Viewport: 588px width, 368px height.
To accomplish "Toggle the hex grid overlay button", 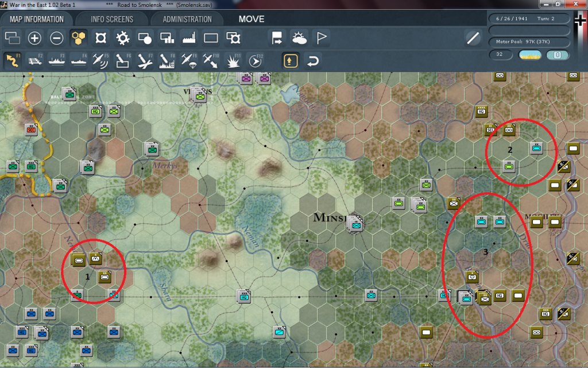I will click(78, 39).
